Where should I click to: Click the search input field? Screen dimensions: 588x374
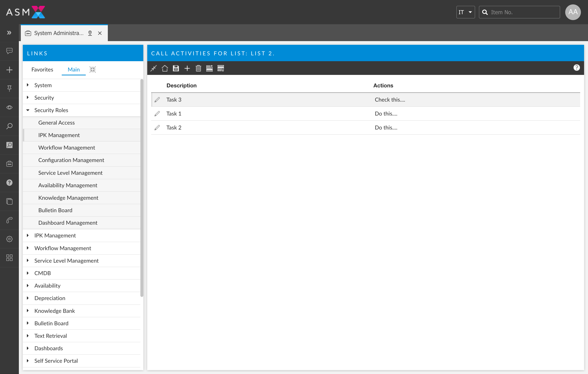pos(519,12)
